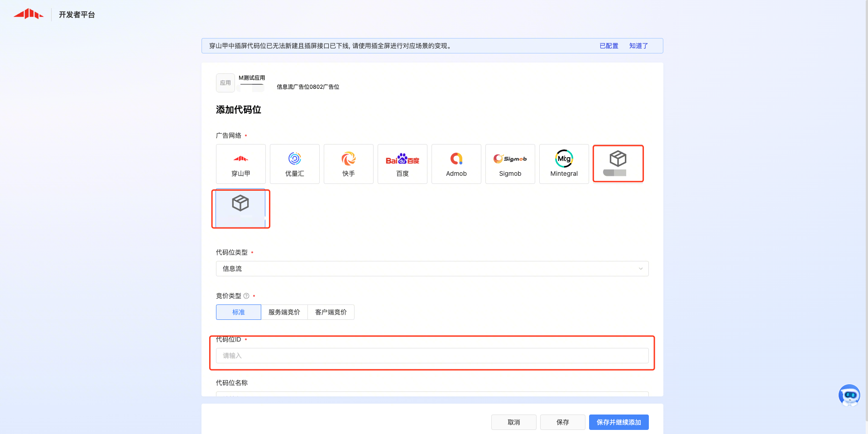This screenshot has height=434, width=868.
Task: Choose the 优量汇 ad network
Action: point(294,164)
